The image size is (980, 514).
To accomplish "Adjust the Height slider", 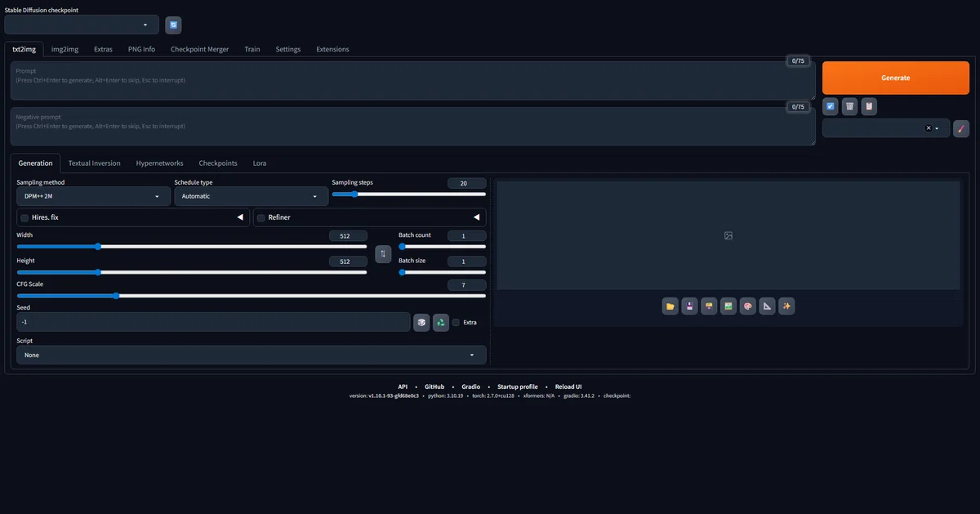I will 192,272.
